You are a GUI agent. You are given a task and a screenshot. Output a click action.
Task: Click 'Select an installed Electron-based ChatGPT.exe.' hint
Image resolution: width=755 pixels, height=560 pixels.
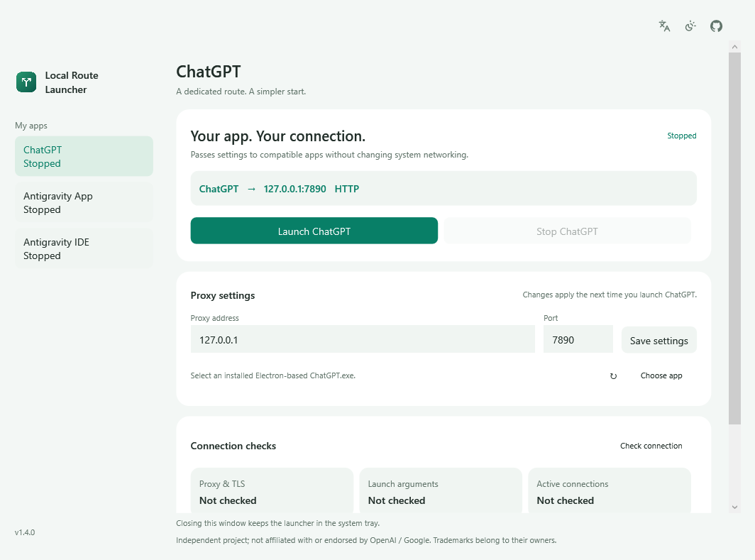(x=273, y=375)
